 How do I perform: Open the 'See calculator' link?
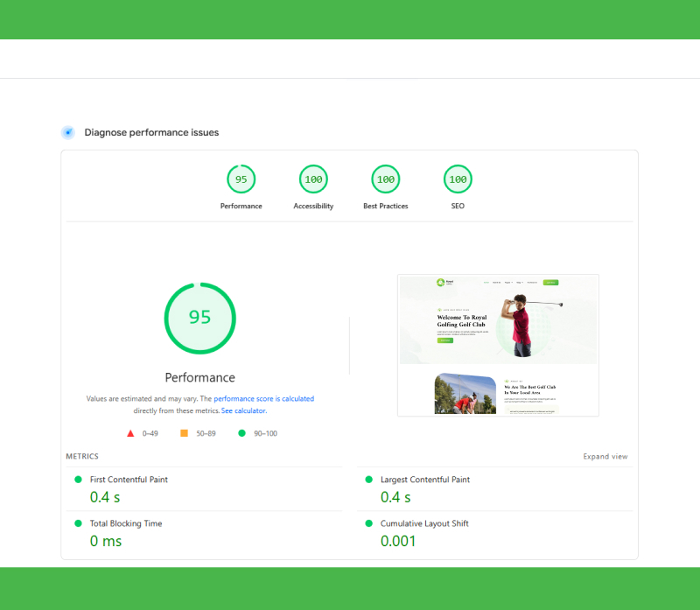click(243, 410)
